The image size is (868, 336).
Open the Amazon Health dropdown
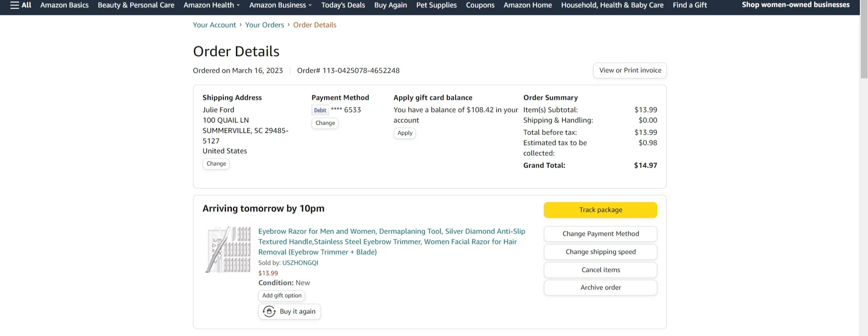212,5
